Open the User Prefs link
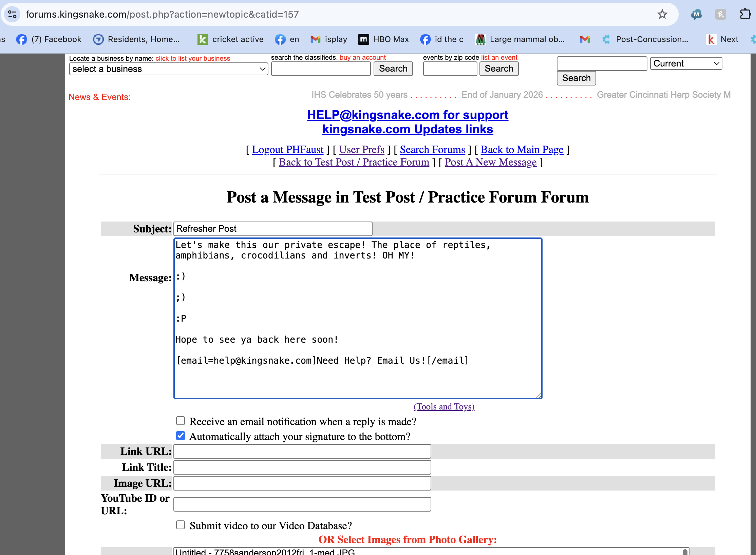The height and width of the screenshot is (555, 756). pos(361,150)
